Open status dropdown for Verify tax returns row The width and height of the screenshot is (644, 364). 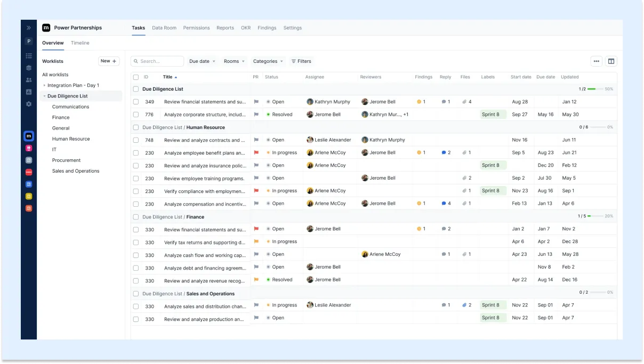click(281, 241)
